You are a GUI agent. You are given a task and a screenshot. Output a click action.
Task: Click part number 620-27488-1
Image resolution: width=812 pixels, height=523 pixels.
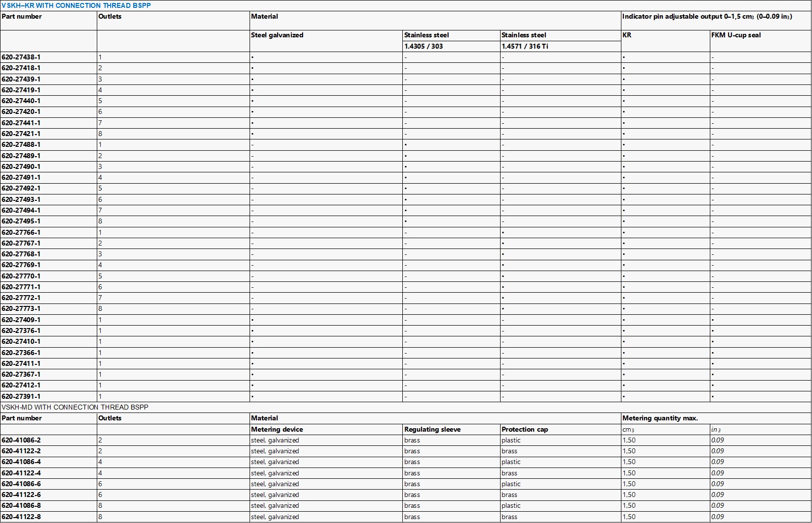pyautogui.click(x=21, y=144)
